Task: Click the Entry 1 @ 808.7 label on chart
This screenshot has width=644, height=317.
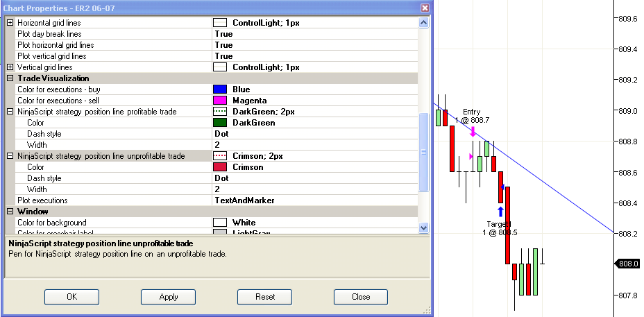Action: click(x=472, y=117)
